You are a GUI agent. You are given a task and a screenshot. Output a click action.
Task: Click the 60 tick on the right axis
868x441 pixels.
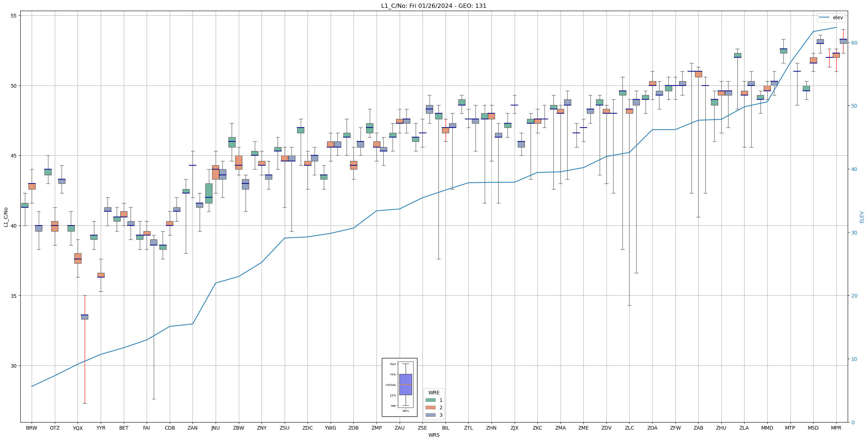tap(854, 43)
